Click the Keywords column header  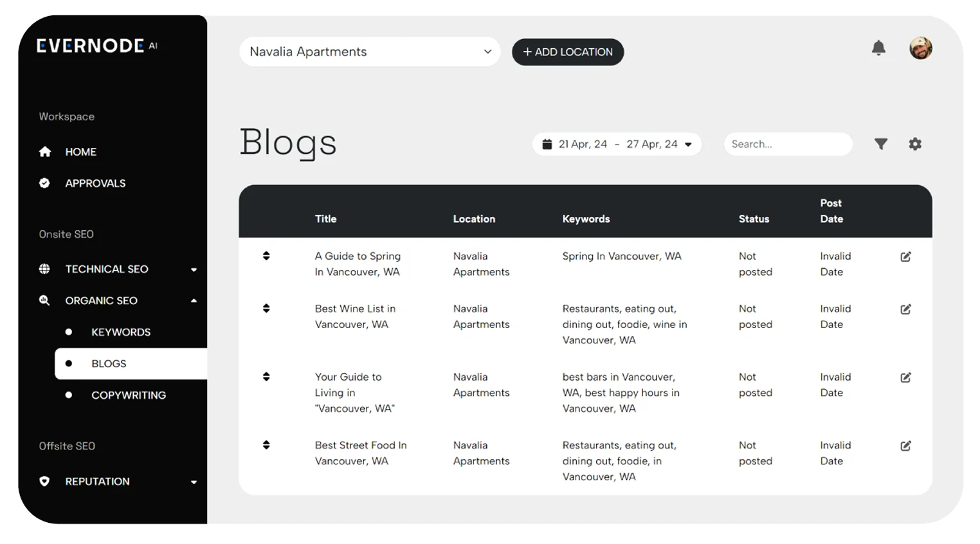coord(586,219)
